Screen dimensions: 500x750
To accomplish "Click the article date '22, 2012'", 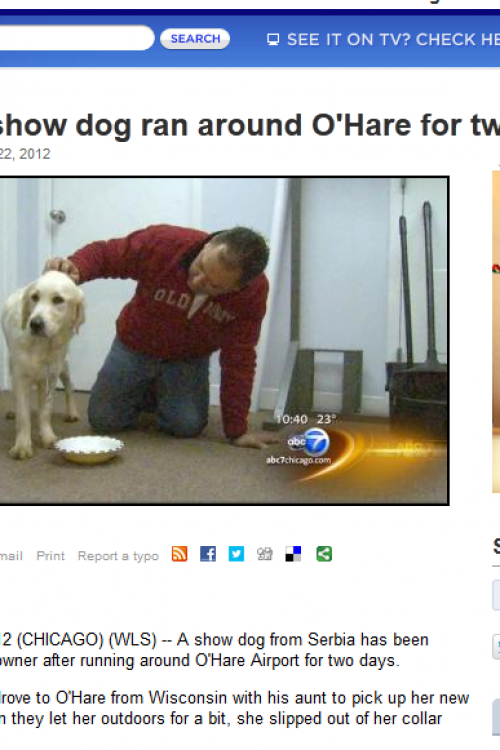I will pyautogui.click(x=25, y=154).
